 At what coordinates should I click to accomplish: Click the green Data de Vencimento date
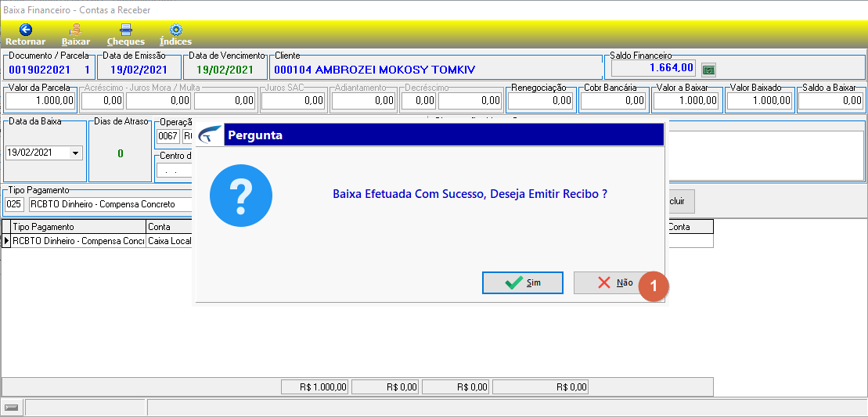tap(225, 70)
